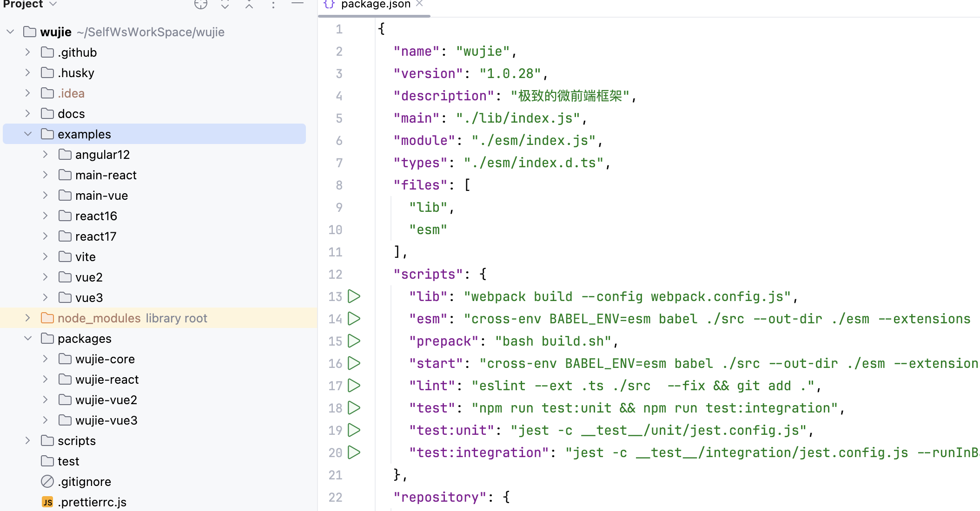980x511 pixels.
Task: Switch to the package.json editor tab
Action: pyautogui.click(x=375, y=5)
